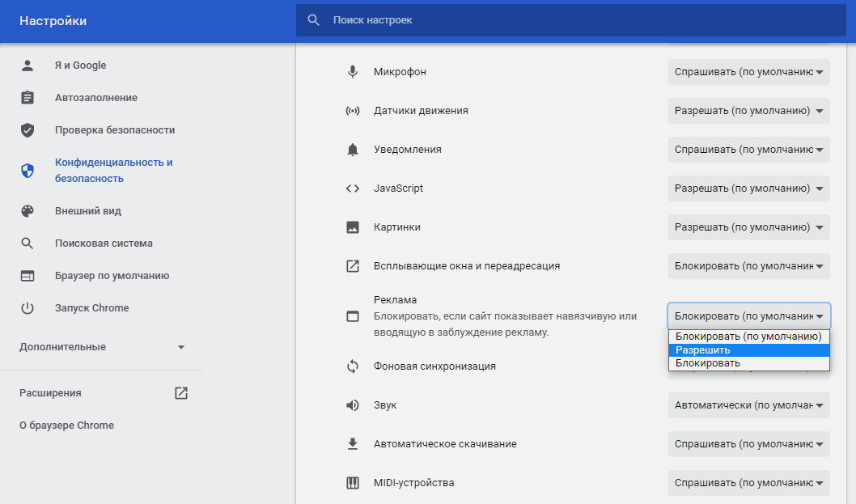Screen dimensions: 856x504
Task: Open О браузере Chrome page
Action: [x=66, y=426]
